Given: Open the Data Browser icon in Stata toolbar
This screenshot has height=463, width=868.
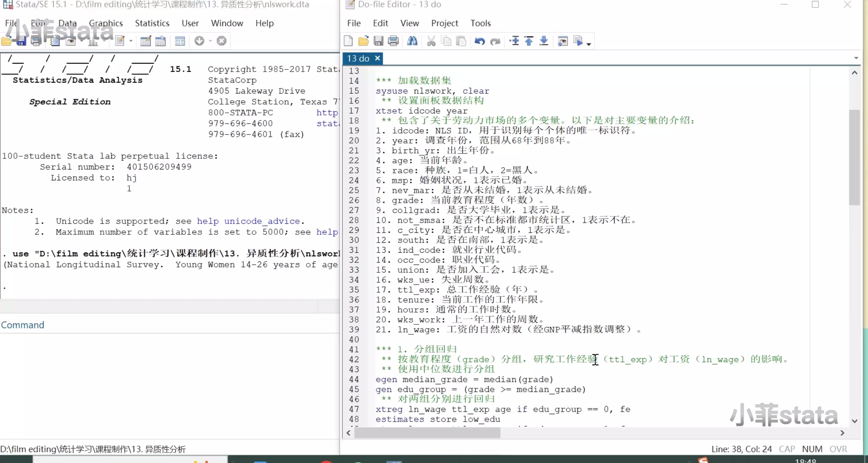Looking at the screenshot, I should pyautogui.click(x=160, y=41).
